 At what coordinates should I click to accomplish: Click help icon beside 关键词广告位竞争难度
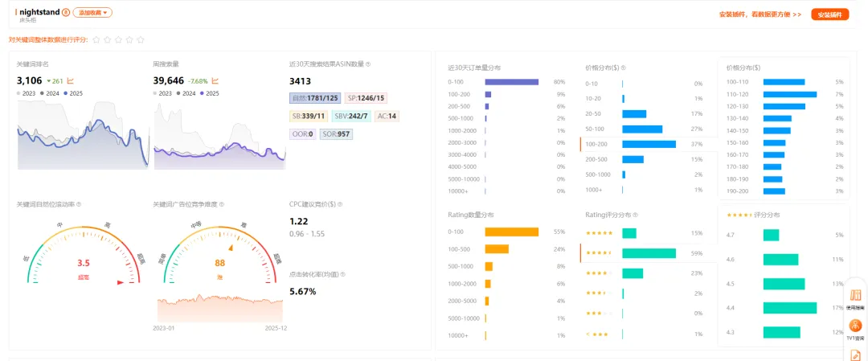coord(222,204)
